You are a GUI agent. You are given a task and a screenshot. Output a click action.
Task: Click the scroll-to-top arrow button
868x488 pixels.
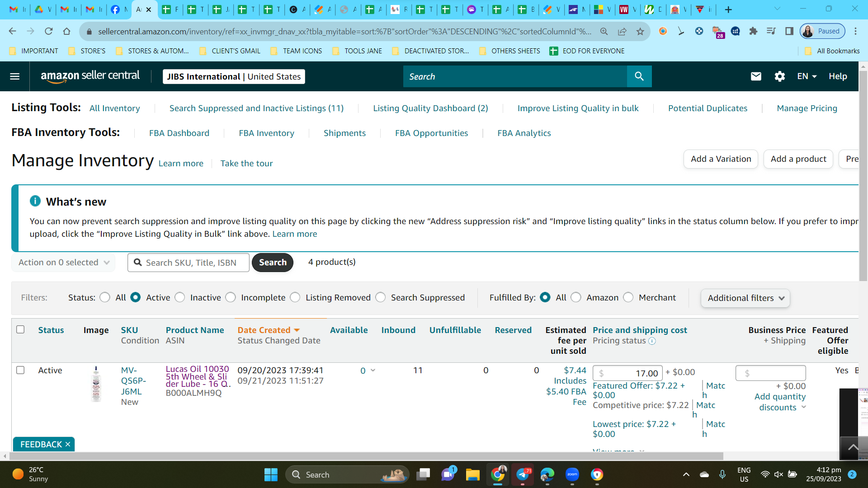point(853,447)
